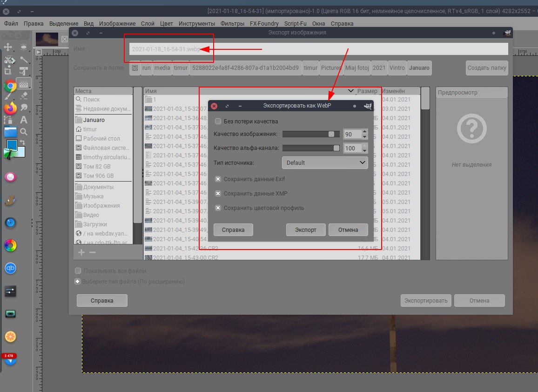Close the open image tab with X
The width and height of the screenshot is (538, 392).
65,39
